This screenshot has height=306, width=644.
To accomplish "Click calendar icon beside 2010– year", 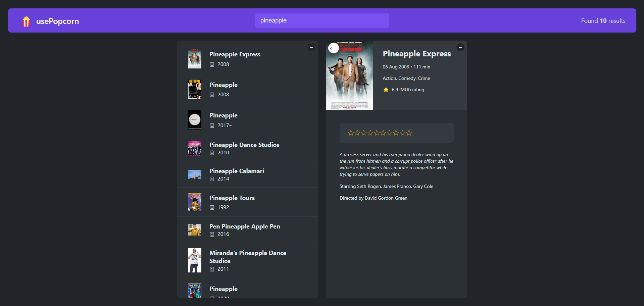I will click(212, 153).
